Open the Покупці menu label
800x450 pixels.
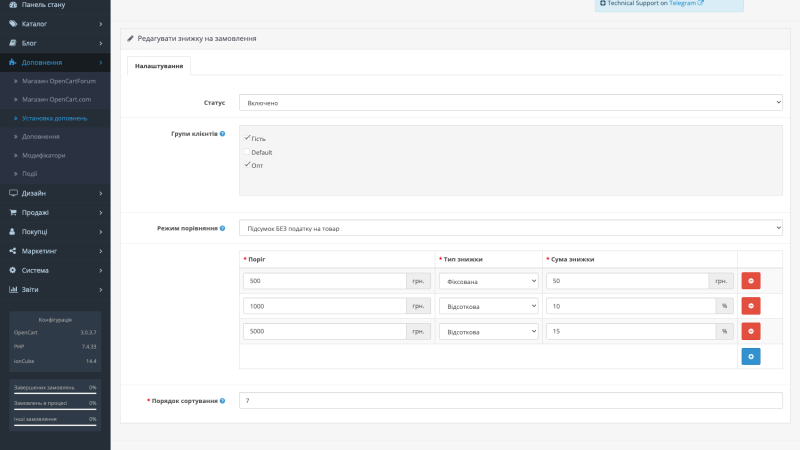tap(35, 232)
